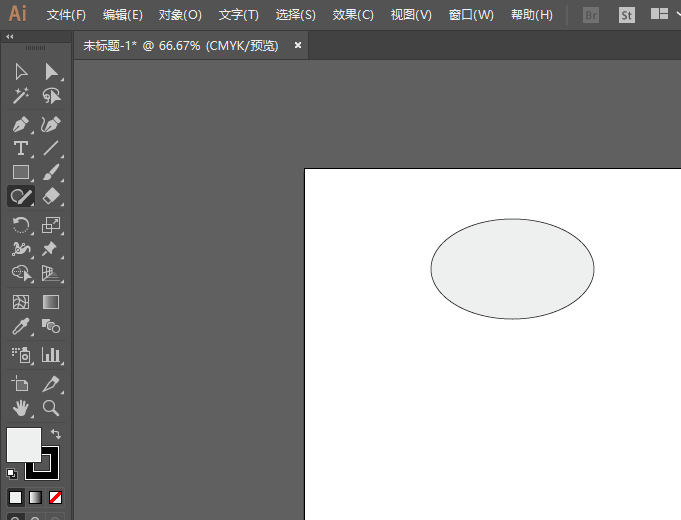Swap fill and stroke colors
Screen dimensions: 681x520
point(56,435)
